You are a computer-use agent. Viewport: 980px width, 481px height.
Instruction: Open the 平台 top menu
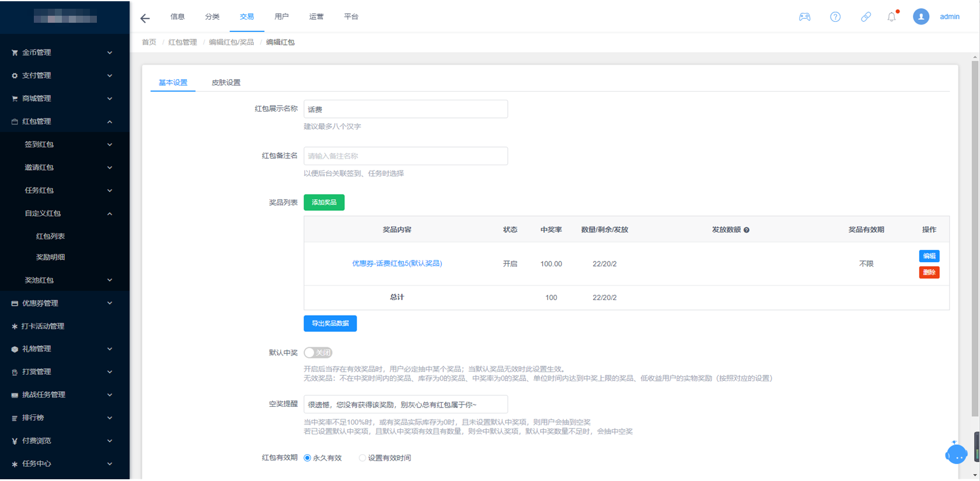coord(351,16)
